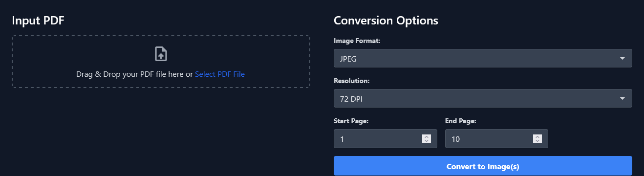Click the Resolution dropdown caret icon
Screen dimensions: 644x176
tap(622, 99)
